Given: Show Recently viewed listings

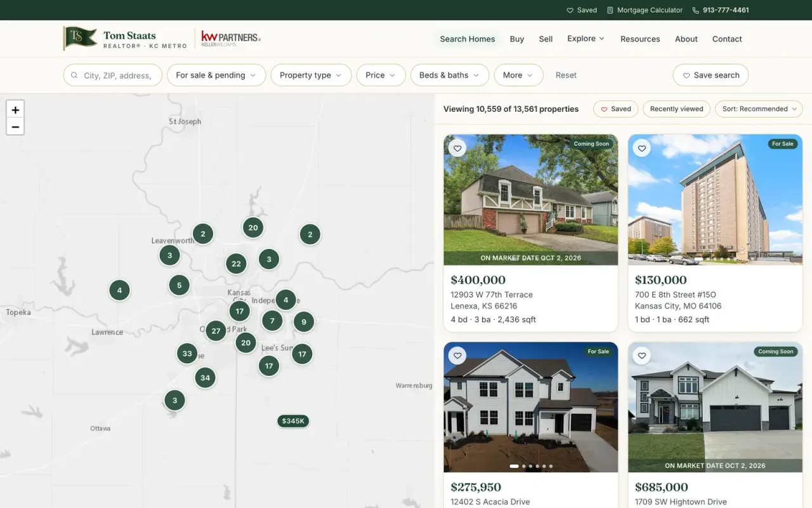Looking at the screenshot, I should 676,109.
